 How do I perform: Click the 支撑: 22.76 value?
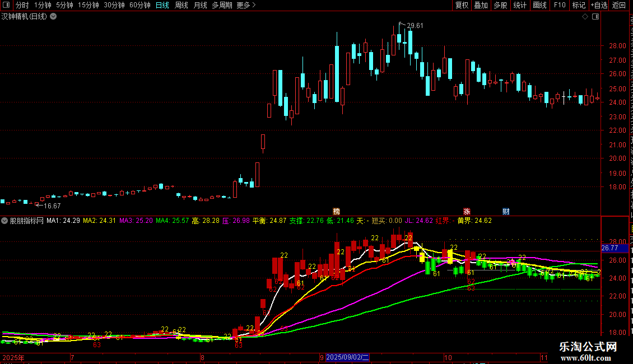[x=306, y=221]
